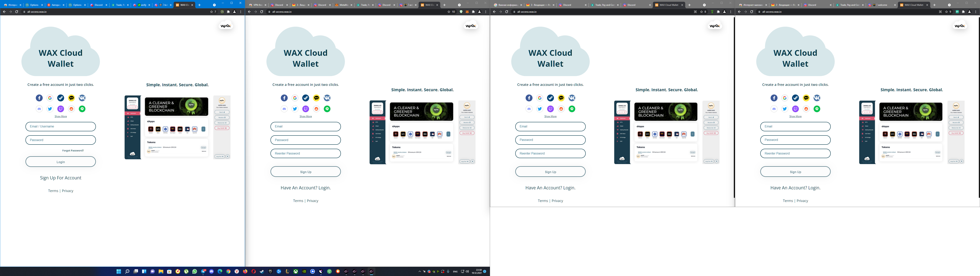Click Sign Up button in second window

pyautogui.click(x=305, y=172)
